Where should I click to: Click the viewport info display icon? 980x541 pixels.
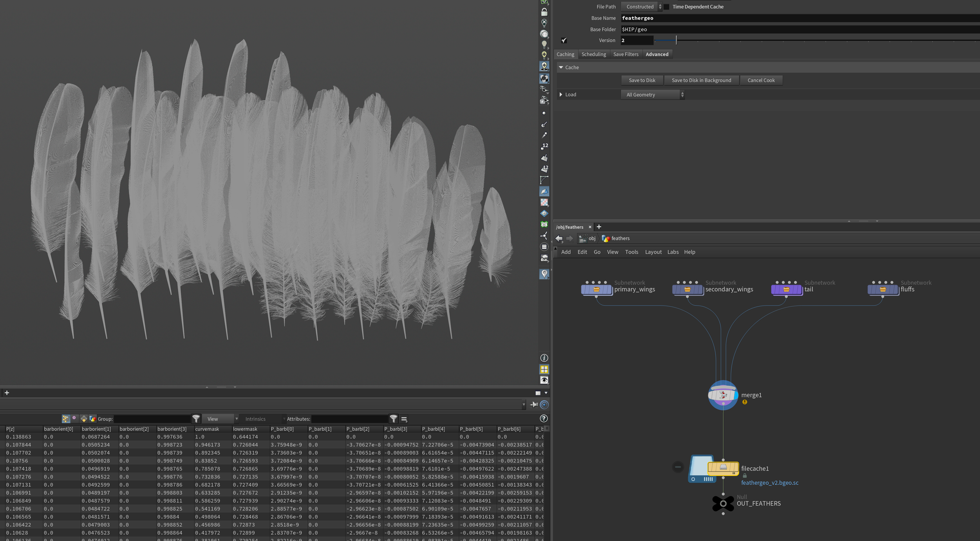tap(544, 358)
